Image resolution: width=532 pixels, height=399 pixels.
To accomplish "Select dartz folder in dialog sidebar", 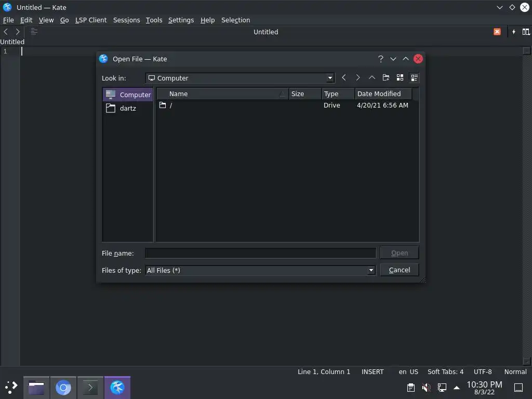I will tap(128, 108).
